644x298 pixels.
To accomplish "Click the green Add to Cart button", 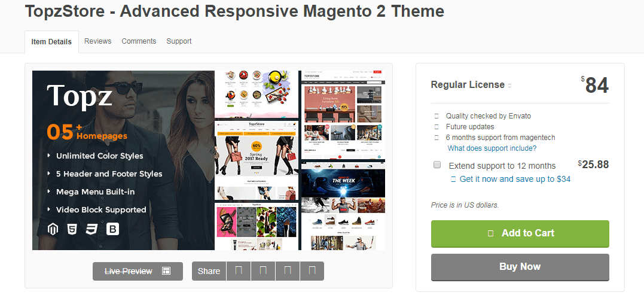I will pyautogui.click(x=520, y=233).
